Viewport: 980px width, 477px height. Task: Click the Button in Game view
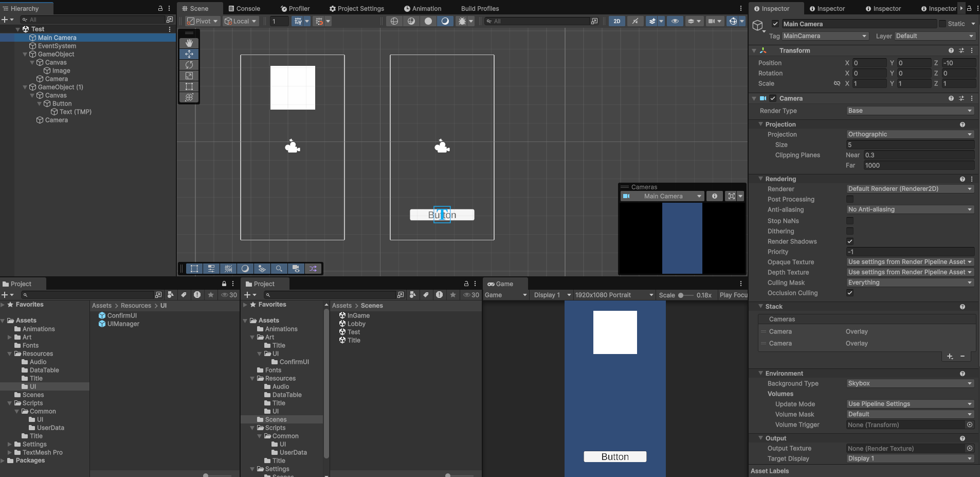tap(615, 456)
